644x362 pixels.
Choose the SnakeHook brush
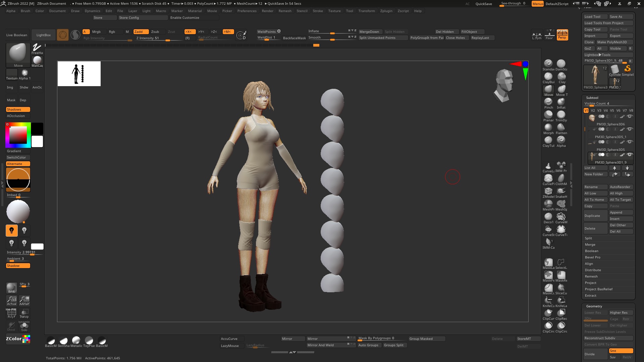point(561,191)
